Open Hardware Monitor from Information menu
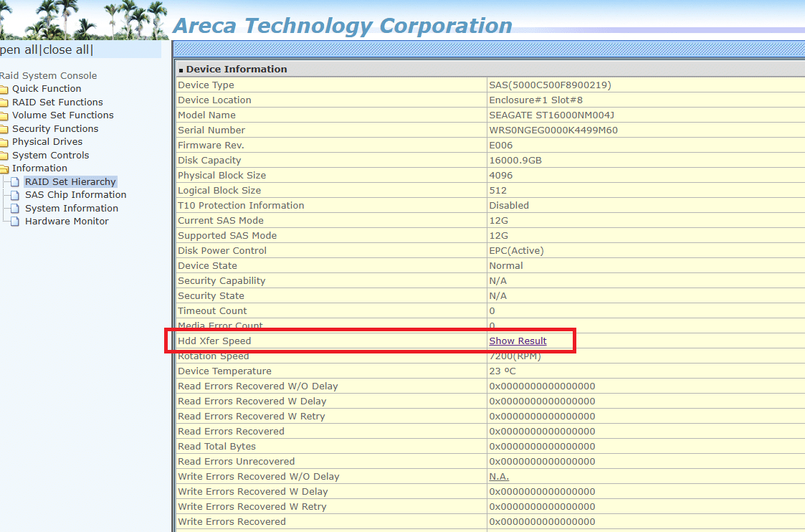The height and width of the screenshot is (532, 805). point(67,222)
